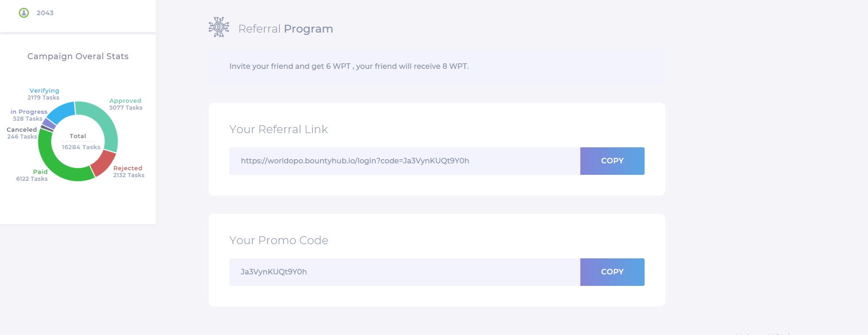Viewport: 868px width, 335px height.
Task: Click the referral link URL field
Action: [x=404, y=161]
